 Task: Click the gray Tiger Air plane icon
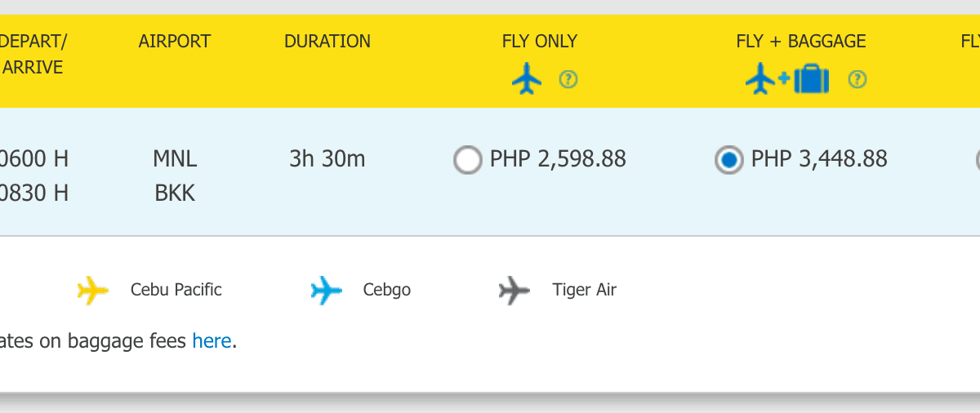514,290
